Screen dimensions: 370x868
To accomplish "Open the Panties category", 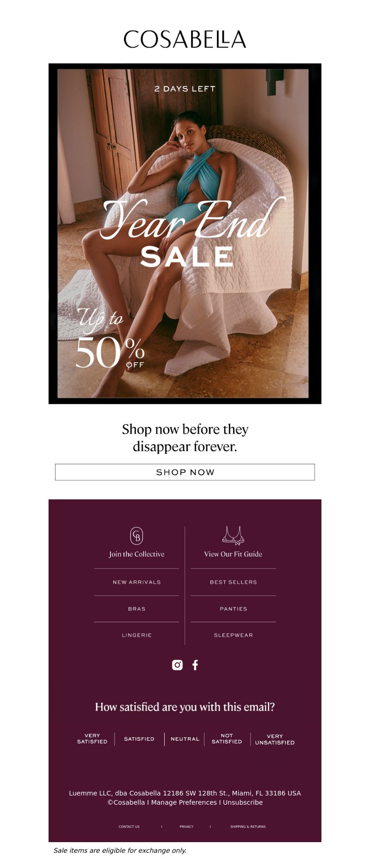I will [233, 609].
